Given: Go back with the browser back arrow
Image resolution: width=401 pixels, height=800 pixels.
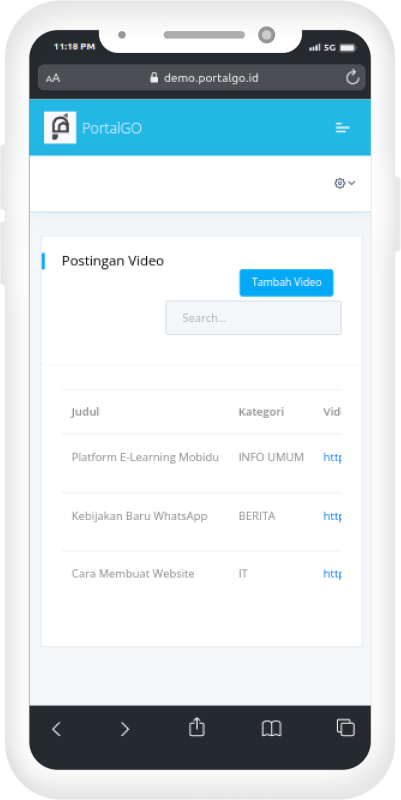Looking at the screenshot, I should (x=57, y=729).
